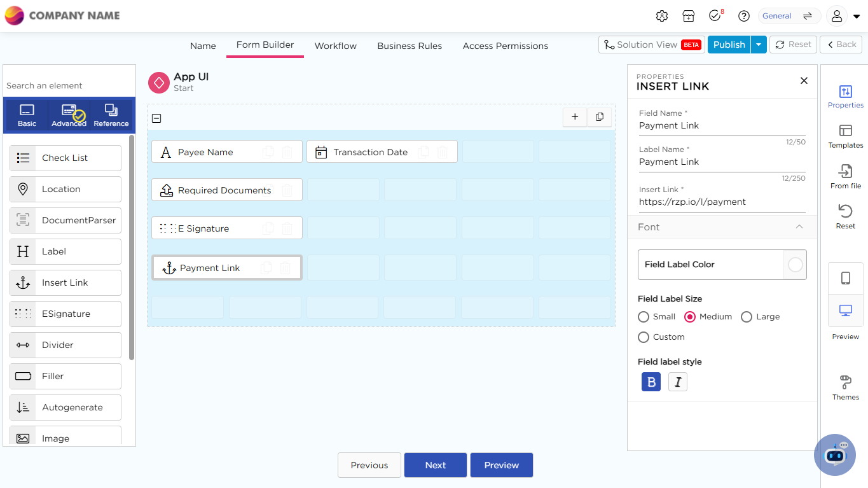
Task: Open the Publish dropdown arrow
Action: tap(759, 45)
